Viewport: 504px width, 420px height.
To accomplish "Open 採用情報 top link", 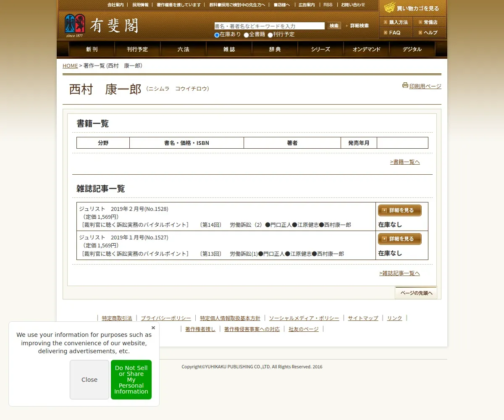I will [x=140, y=5].
